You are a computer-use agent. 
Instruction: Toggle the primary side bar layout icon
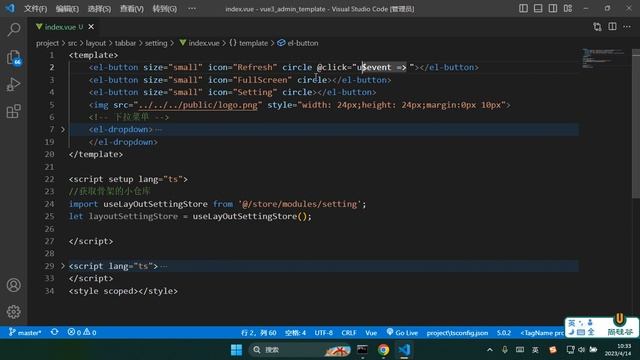click(523, 8)
